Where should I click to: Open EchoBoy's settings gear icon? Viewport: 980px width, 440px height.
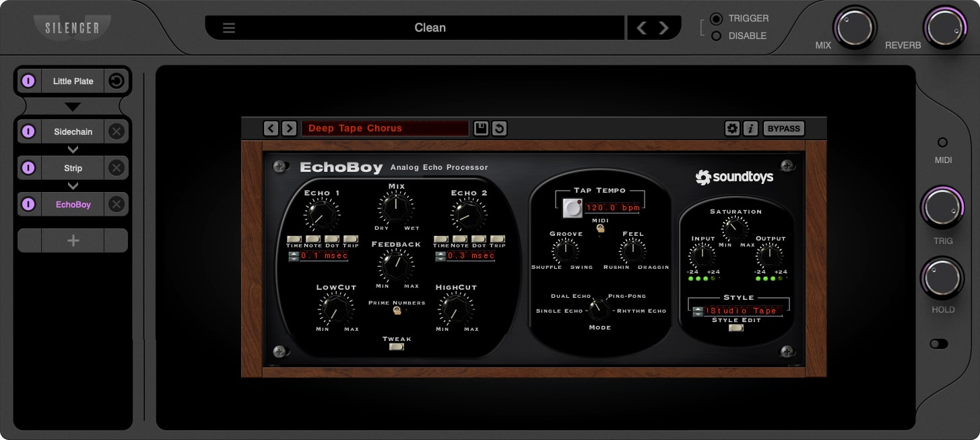pos(731,128)
